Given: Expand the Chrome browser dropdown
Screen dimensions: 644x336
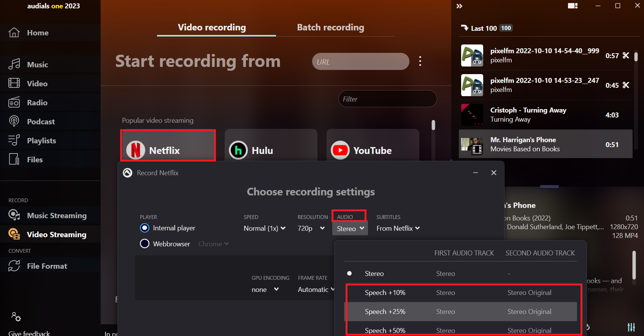Looking at the screenshot, I should click(x=214, y=244).
